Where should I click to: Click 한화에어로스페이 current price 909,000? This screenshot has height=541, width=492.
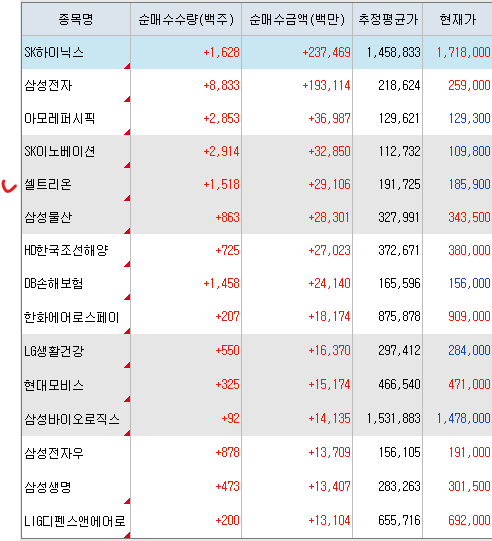pos(469,316)
